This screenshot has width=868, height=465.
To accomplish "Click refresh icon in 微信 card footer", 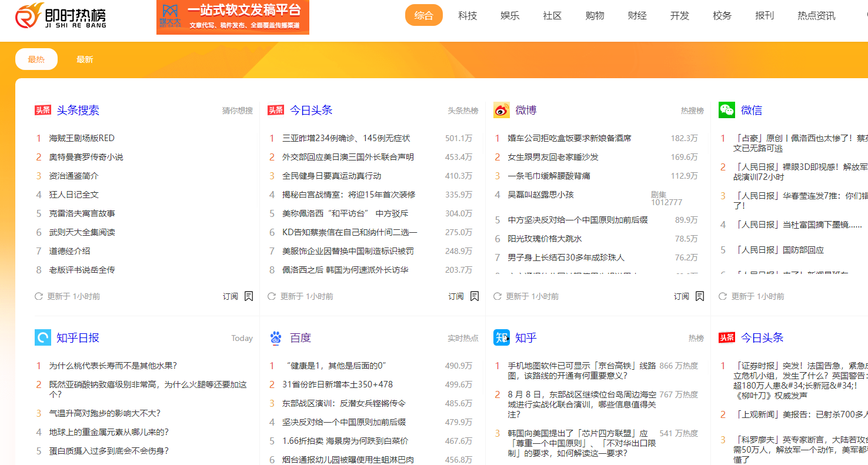I will [723, 296].
